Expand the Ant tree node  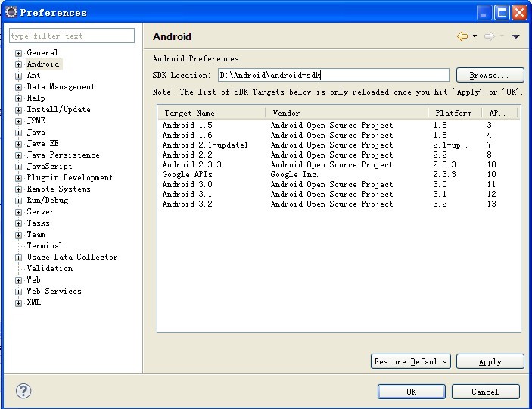point(18,76)
